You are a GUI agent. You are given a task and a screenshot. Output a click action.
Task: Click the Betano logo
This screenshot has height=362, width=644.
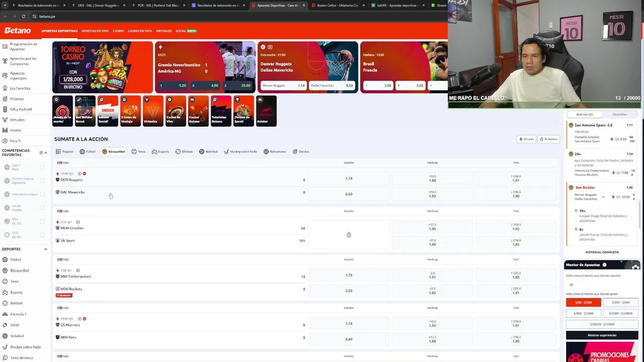18,31
